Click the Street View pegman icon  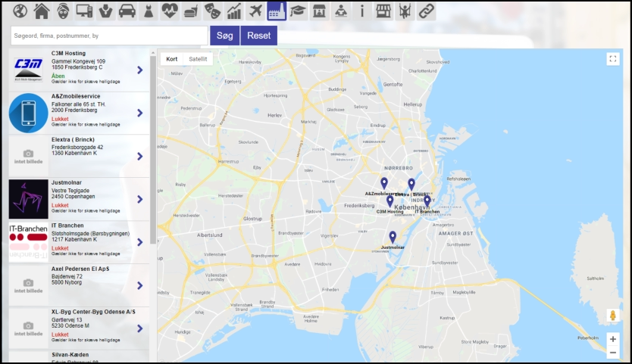pos(612,316)
